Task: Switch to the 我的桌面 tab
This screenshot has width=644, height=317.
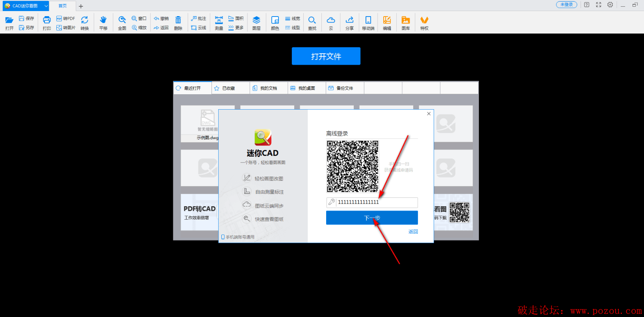Action: [x=307, y=88]
